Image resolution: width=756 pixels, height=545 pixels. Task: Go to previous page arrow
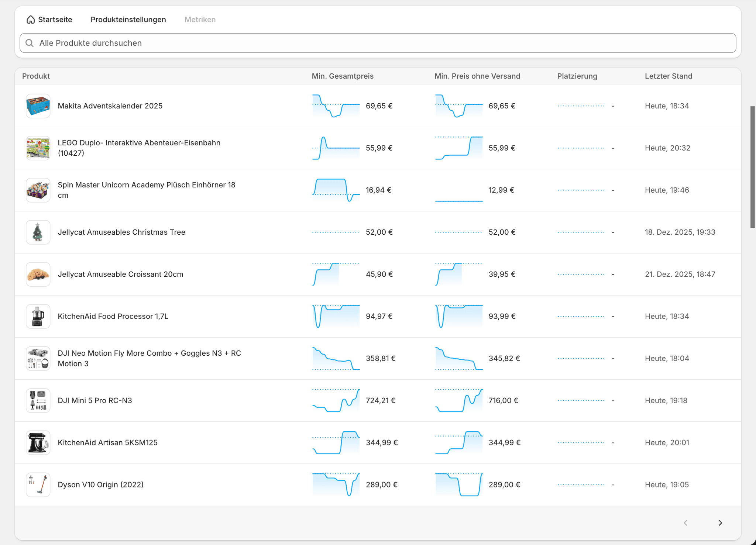[685, 523]
